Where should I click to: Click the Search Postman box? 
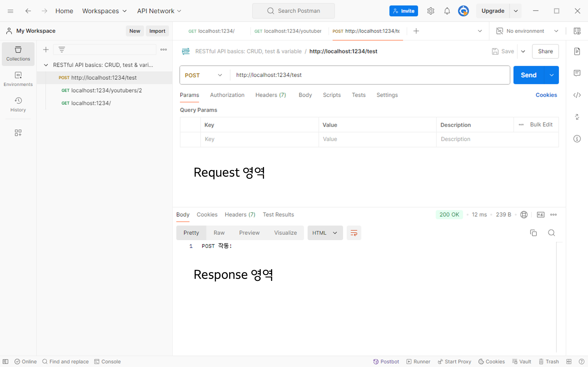(293, 11)
